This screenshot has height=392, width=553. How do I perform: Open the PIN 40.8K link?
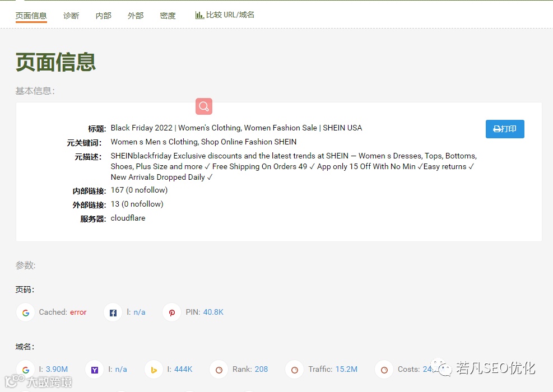tap(213, 312)
